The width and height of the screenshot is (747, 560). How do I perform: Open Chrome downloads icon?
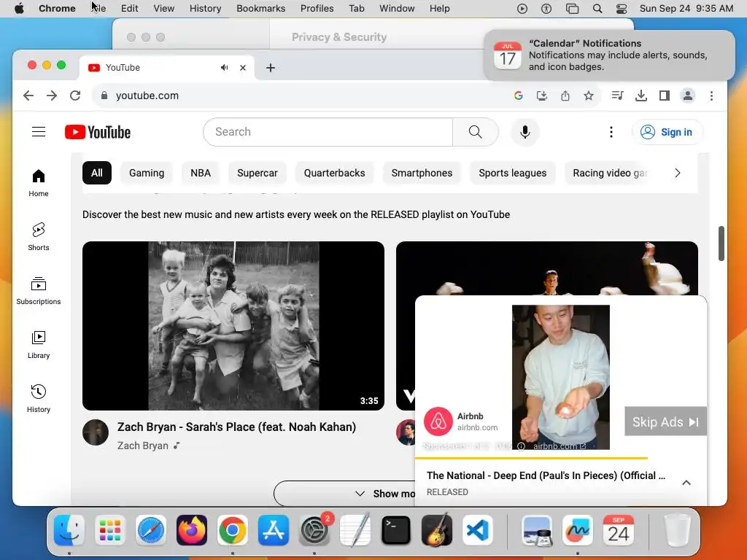click(x=641, y=96)
